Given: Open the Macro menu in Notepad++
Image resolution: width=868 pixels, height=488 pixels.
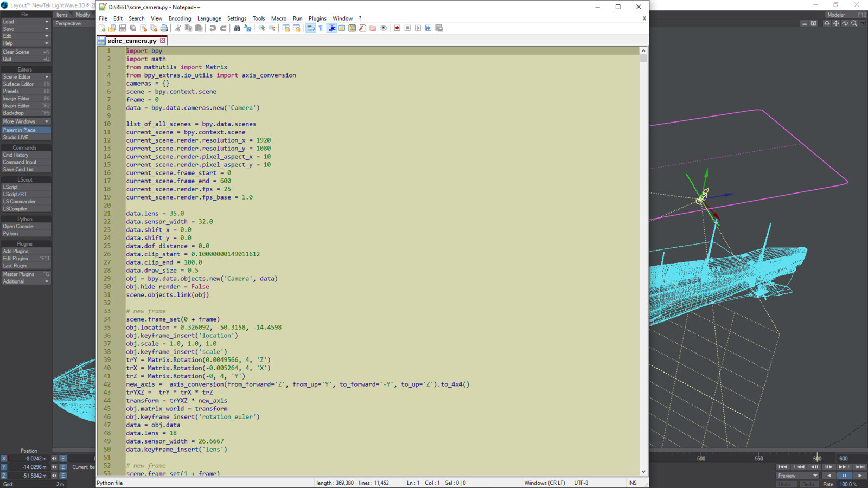Looking at the screenshot, I should (x=279, y=18).
